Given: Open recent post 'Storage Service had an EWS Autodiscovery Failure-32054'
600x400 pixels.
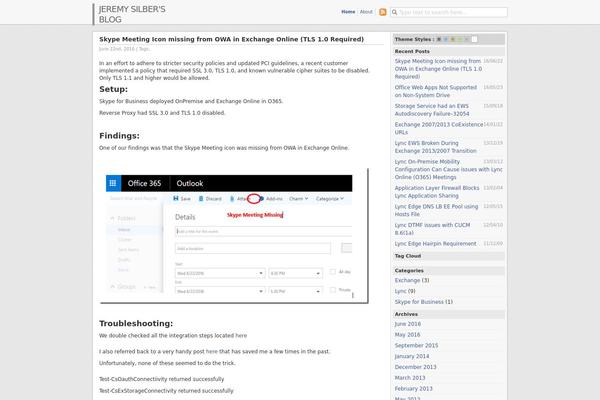Looking at the screenshot, I should coord(432,110).
